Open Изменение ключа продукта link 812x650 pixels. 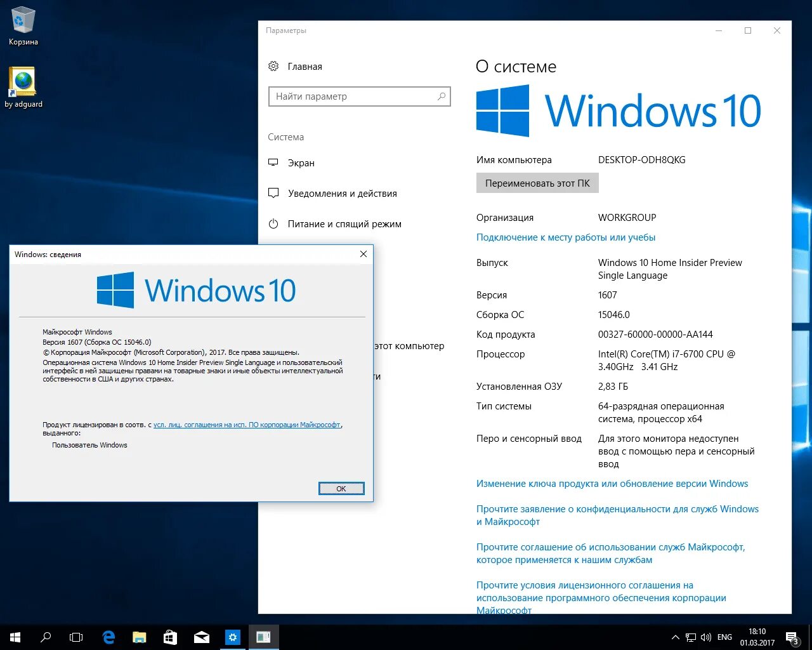612,484
